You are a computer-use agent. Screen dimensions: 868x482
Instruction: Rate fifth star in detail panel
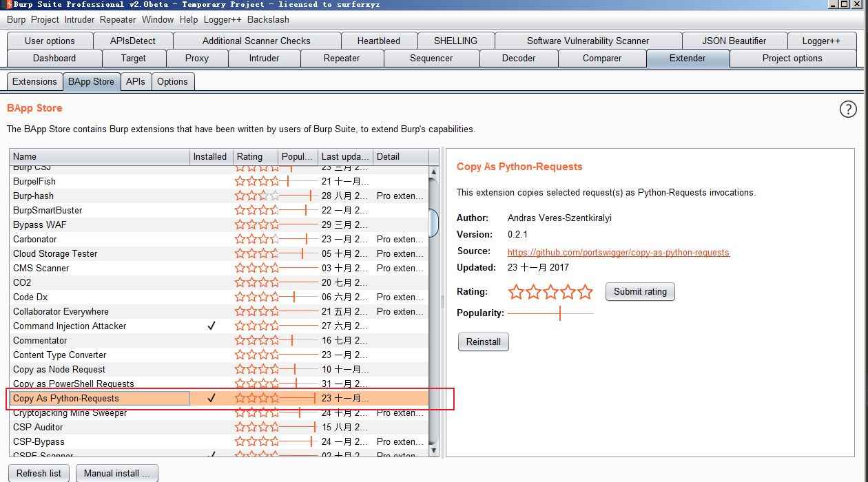pyautogui.click(x=585, y=292)
